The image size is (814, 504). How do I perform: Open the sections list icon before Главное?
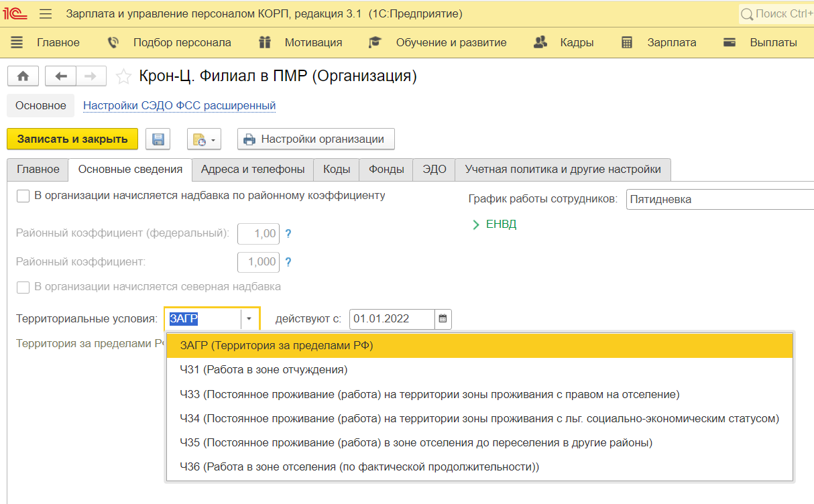pos(17,42)
